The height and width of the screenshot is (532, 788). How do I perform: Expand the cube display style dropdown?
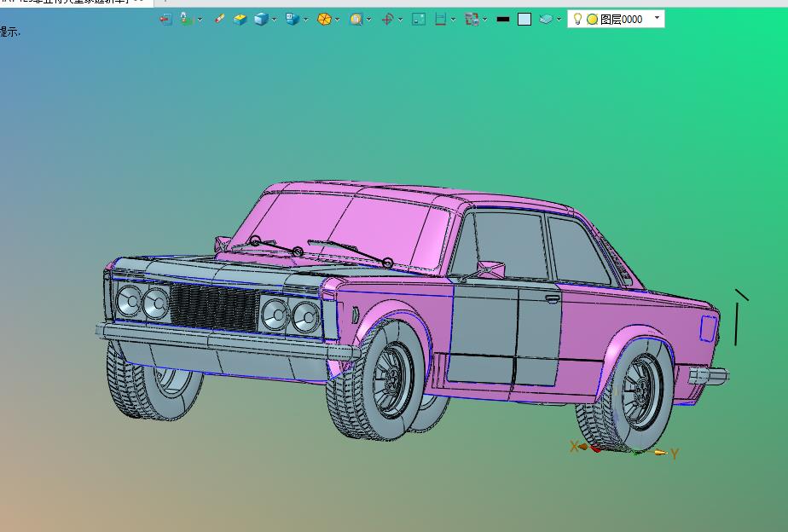tap(305, 20)
